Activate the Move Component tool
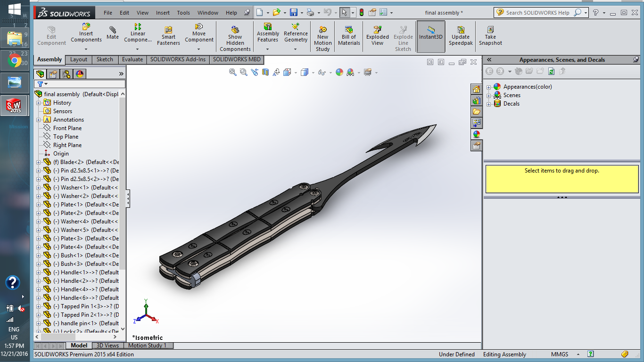Screen dimensions: 644x362 198,35
